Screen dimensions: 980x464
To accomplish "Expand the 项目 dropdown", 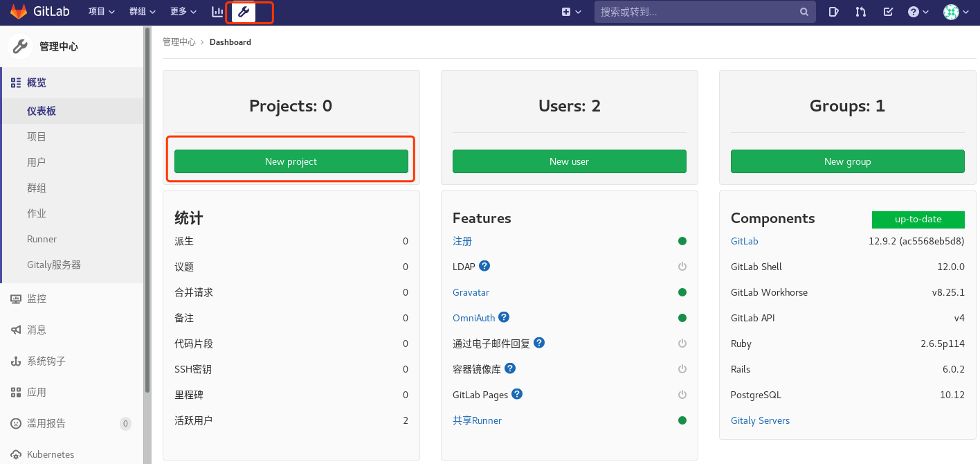I will (102, 12).
